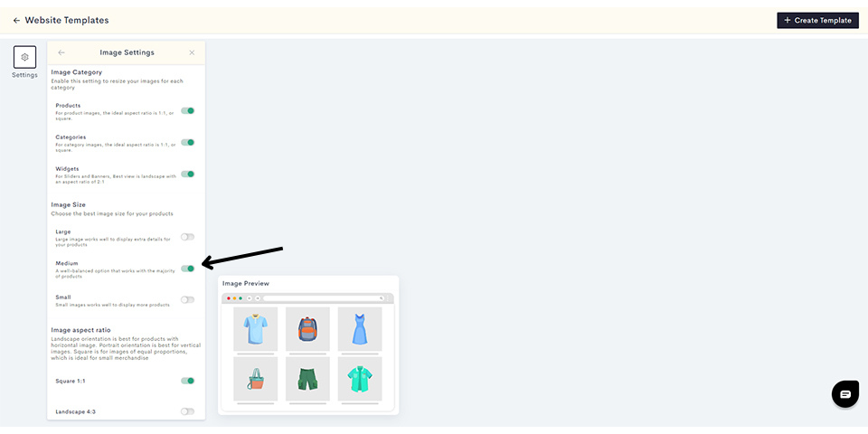The height and width of the screenshot is (434, 868).
Task: Click the handbag preview image
Action: click(255, 379)
